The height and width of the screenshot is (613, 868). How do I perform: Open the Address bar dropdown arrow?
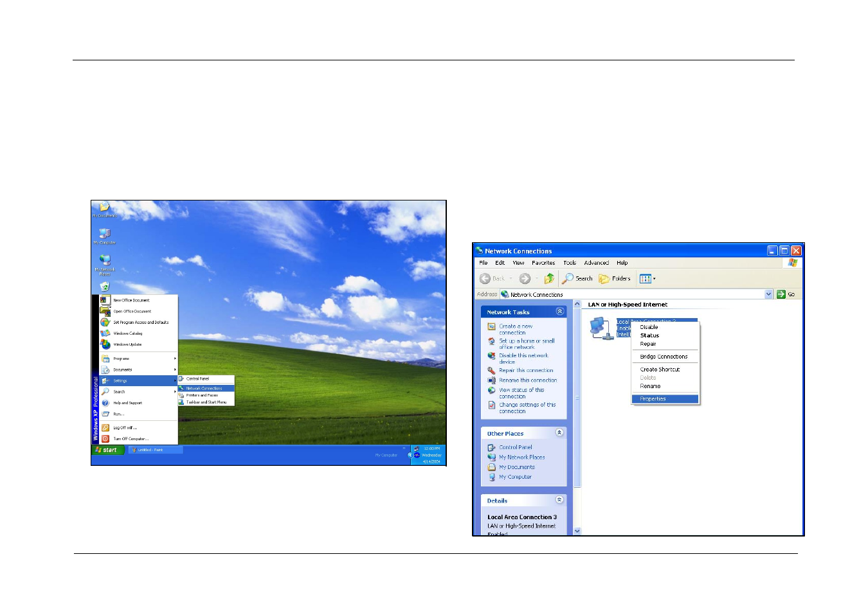coord(768,294)
